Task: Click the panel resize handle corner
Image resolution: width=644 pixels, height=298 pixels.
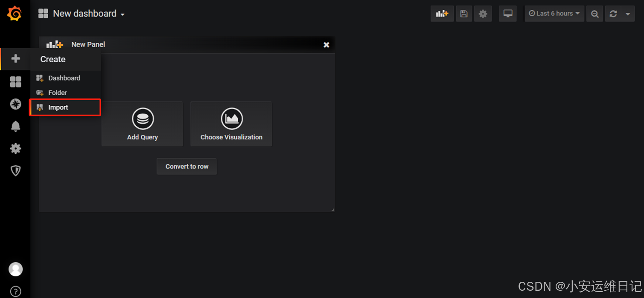Action: [332, 210]
